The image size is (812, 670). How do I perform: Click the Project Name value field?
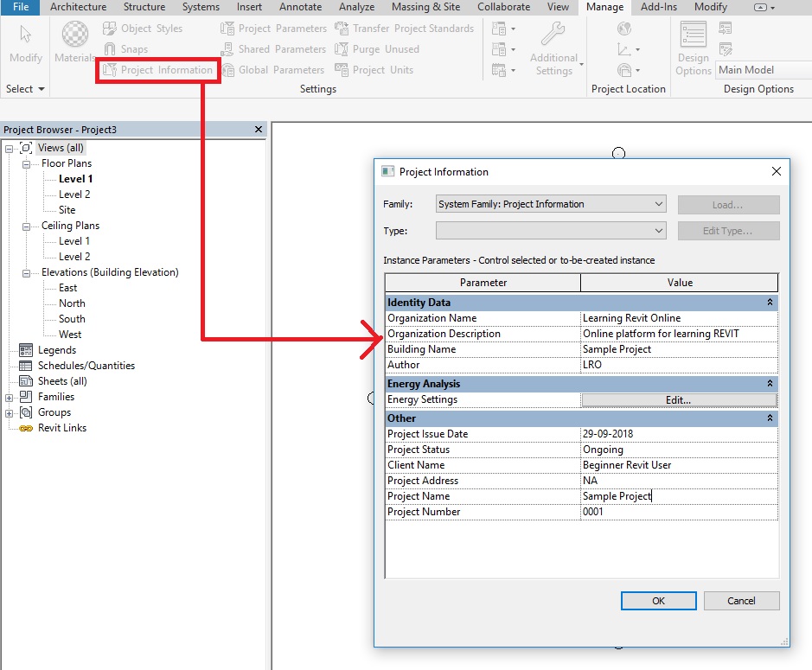(x=679, y=496)
